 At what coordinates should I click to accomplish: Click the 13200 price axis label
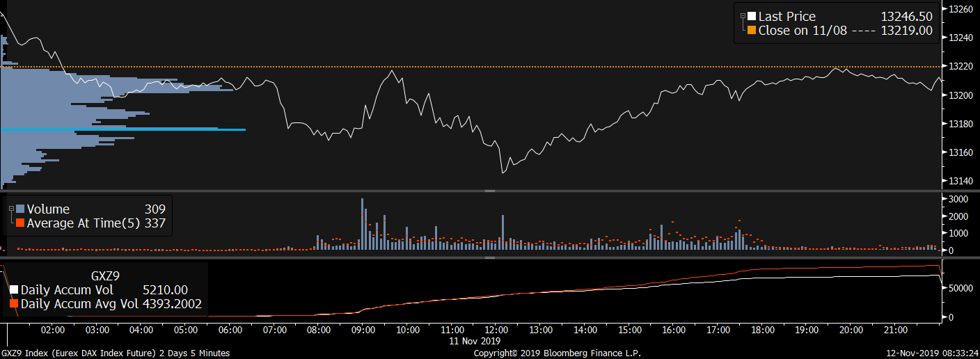962,95
